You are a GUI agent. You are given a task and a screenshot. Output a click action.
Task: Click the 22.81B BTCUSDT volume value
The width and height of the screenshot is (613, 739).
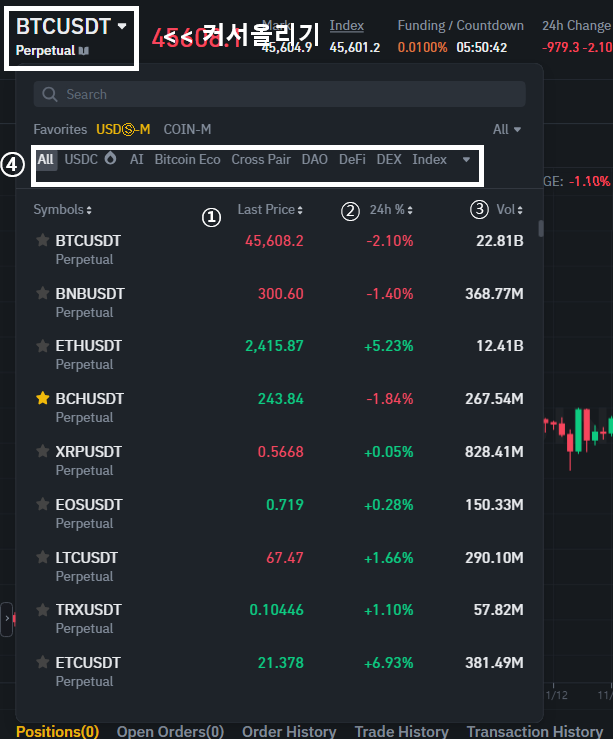coord(500,241)
